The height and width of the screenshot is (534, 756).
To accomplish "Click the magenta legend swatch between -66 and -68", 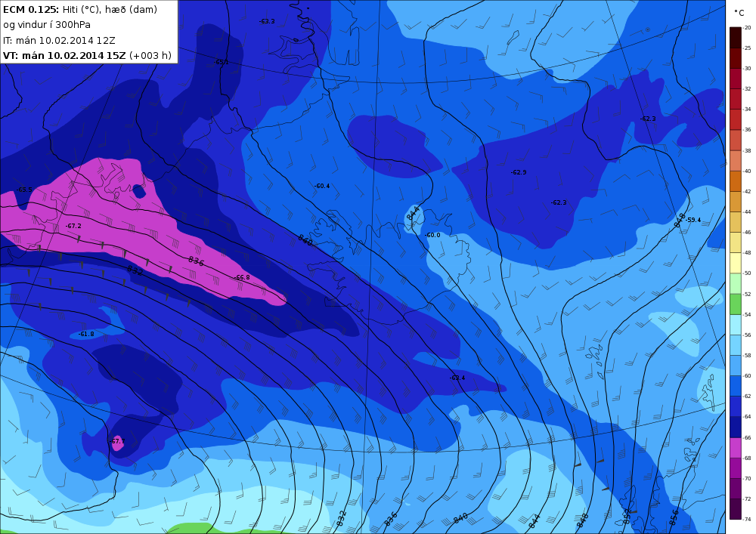I will coord(736,448).
